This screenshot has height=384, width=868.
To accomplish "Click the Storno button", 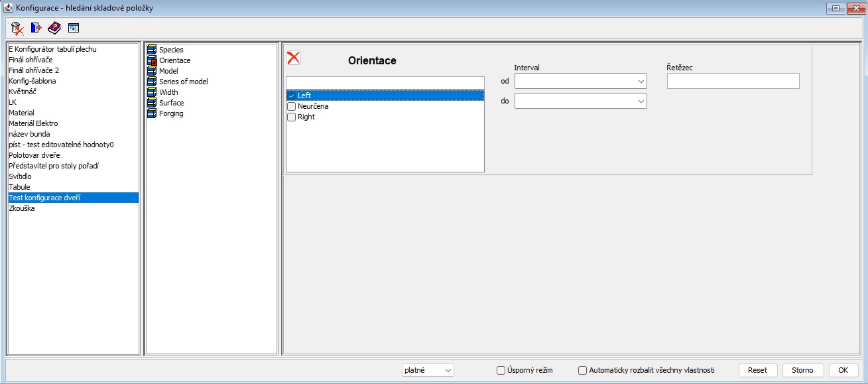I will (x=802, y=370).
